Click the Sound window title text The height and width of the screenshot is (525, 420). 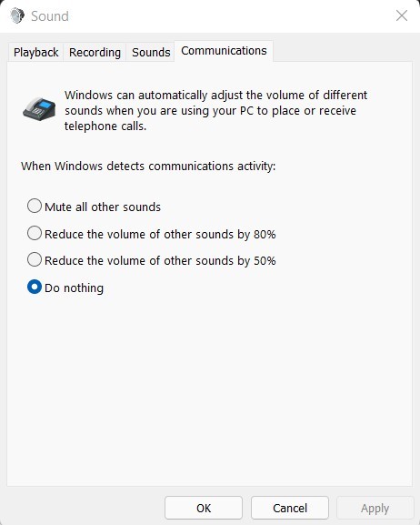50,16
